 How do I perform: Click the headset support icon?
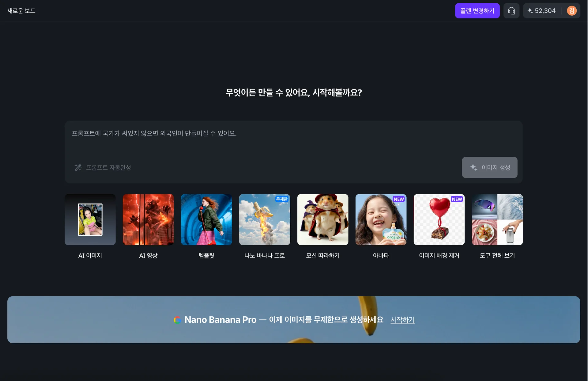[511, 11]
